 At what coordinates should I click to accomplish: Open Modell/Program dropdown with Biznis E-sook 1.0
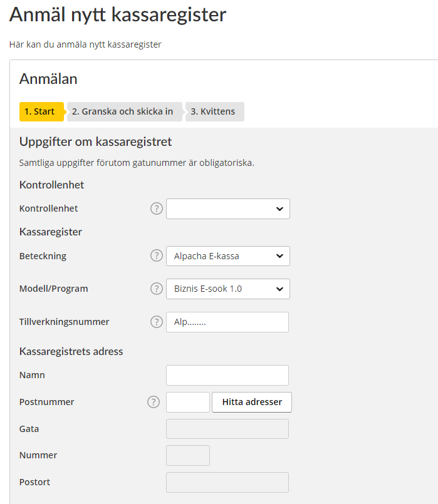[x=228, y=289]
